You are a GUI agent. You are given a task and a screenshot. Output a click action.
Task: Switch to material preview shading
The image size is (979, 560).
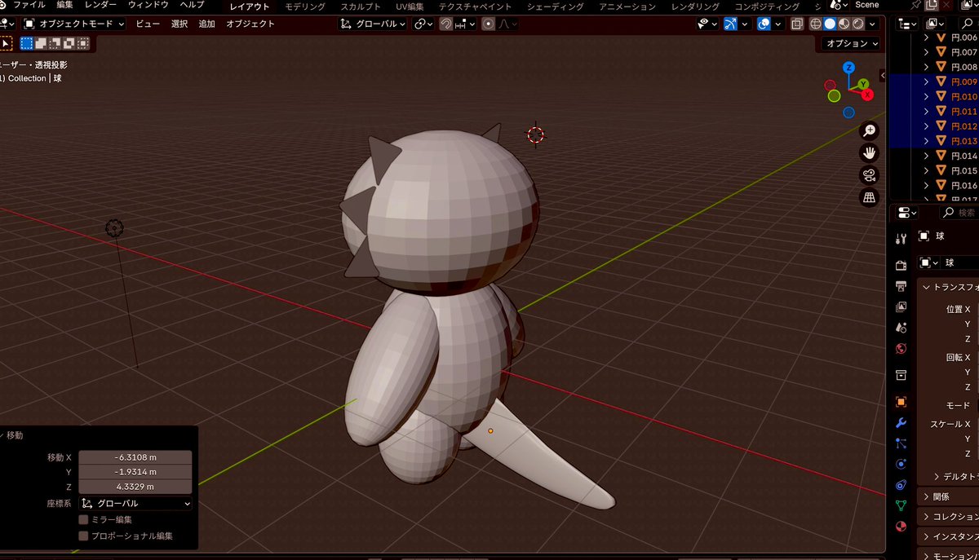click(x=844, y=24)
